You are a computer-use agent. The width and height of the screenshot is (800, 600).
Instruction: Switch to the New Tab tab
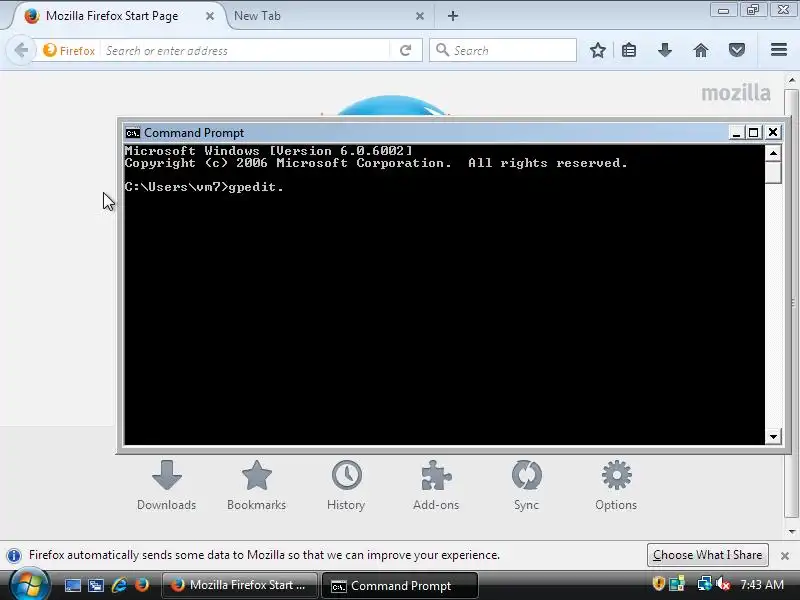click(258, 16)
